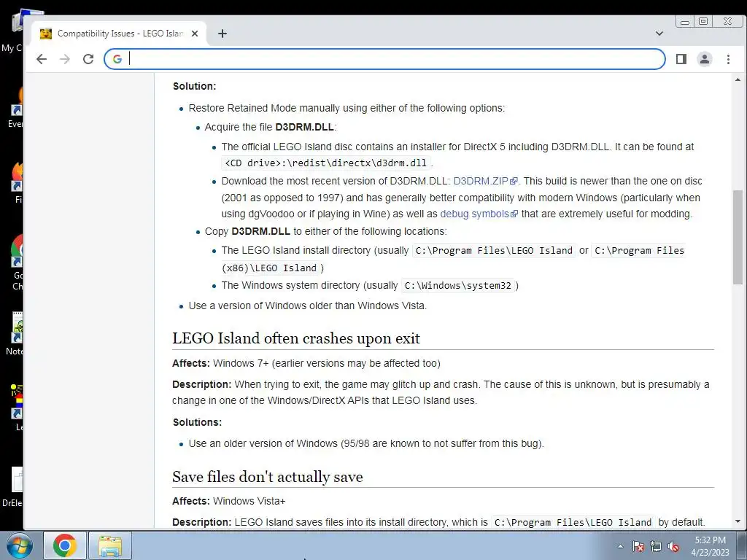Viewport: 747px width, 560px height.
Task: Close the Compatibility Issues tab
Action: [194, 34]
